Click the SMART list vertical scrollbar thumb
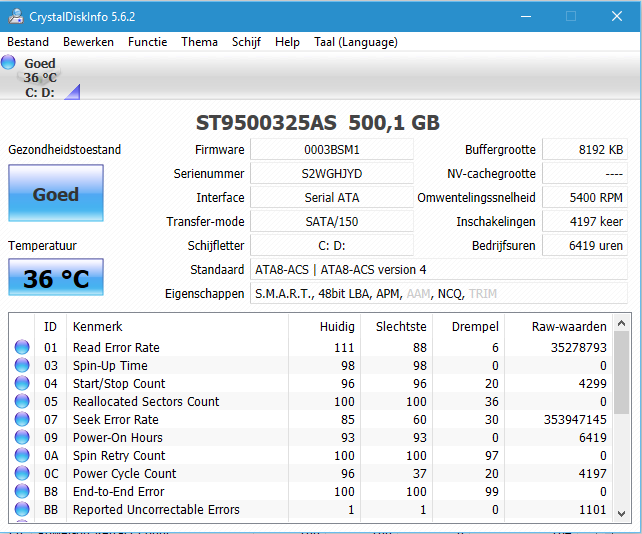642x534 pixels. pyautogui.click(x=621, y=373)
